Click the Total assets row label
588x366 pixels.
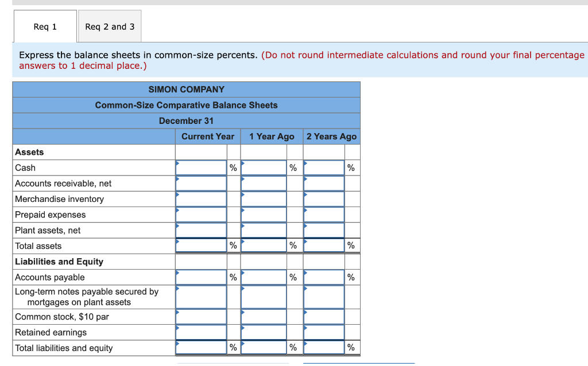(x=38, y=246)
